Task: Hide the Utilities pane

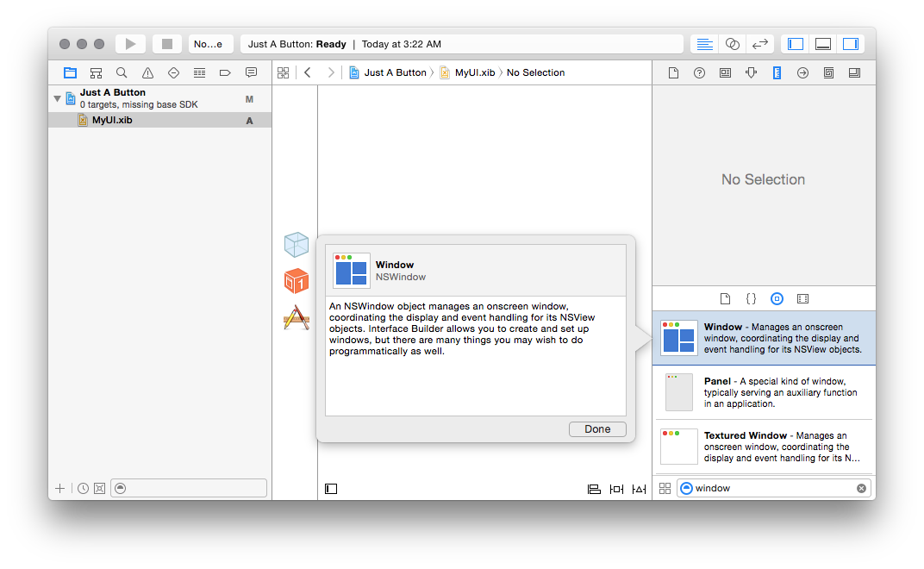Action: pos(851,44)
